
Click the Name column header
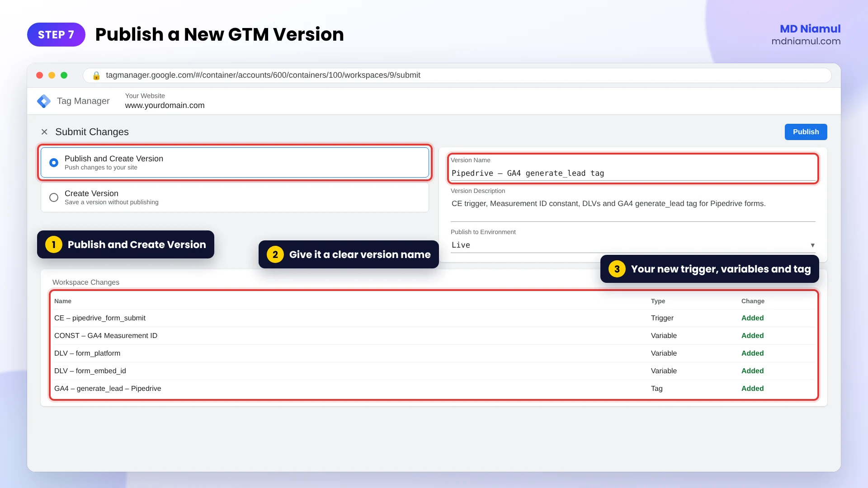click(63, 301)
